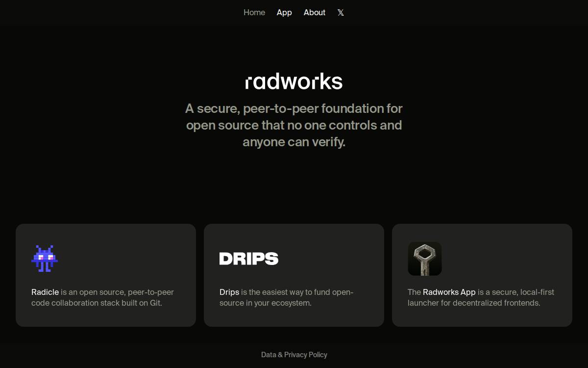The image size is (588, 368).
Task: Click text 'anyone can verify.'
Action: [294, 142]
